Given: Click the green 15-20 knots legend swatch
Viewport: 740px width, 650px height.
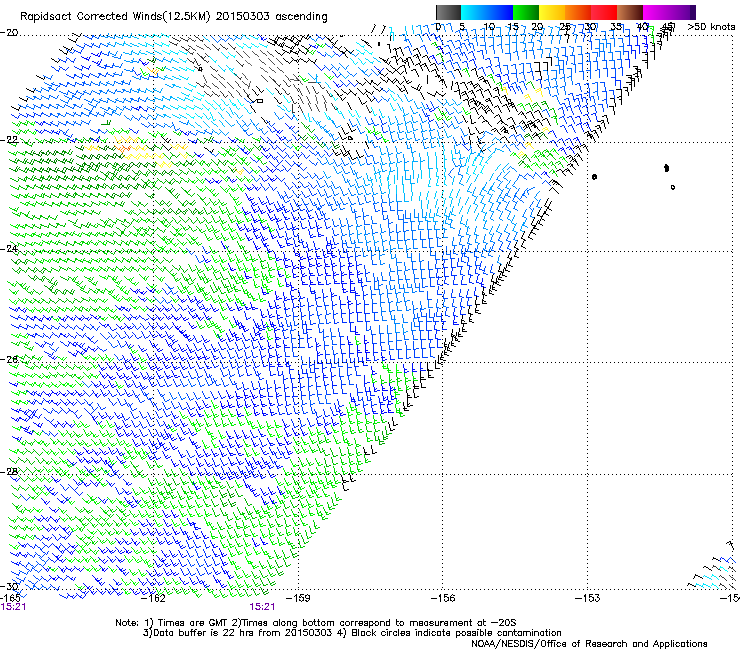Looking at the screenshot, I should point(526,12).
